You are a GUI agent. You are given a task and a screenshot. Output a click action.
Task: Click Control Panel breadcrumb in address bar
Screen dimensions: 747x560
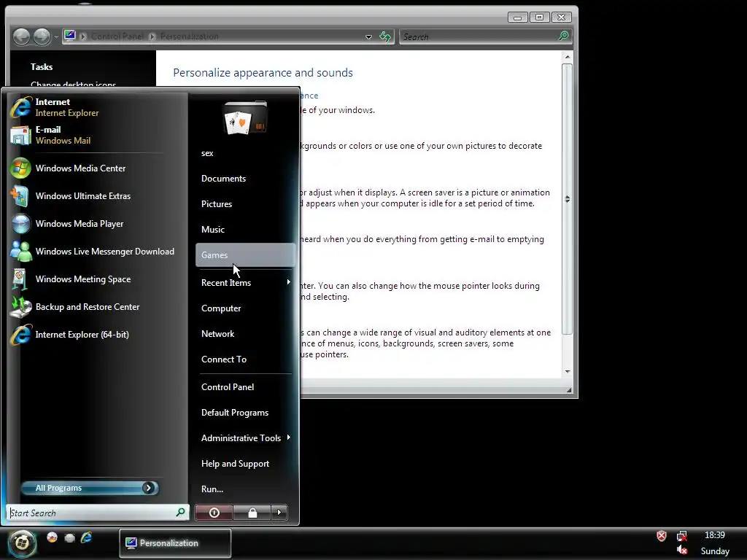[x=117, y=36]
